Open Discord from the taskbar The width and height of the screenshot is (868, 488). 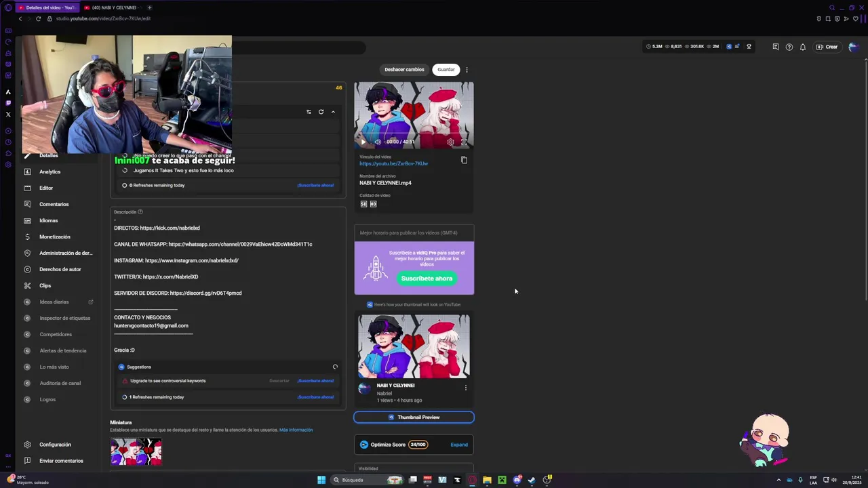point(517,480)
